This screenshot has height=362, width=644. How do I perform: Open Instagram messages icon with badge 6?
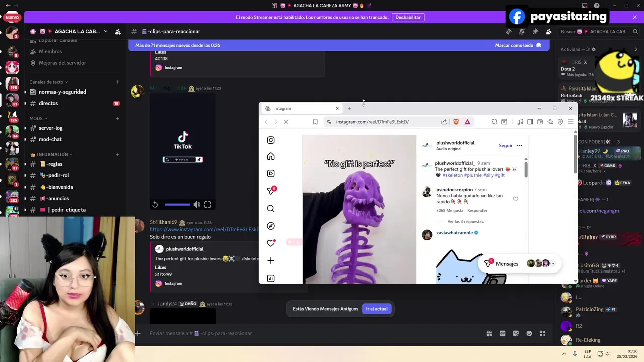[271, 191]
